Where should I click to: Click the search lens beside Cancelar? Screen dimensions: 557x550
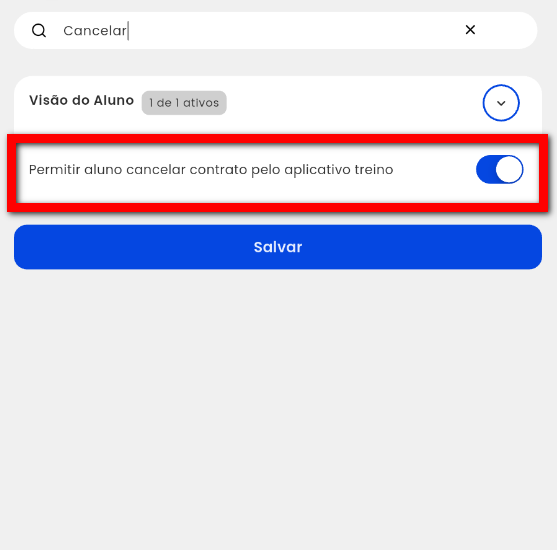coord(39,31)
